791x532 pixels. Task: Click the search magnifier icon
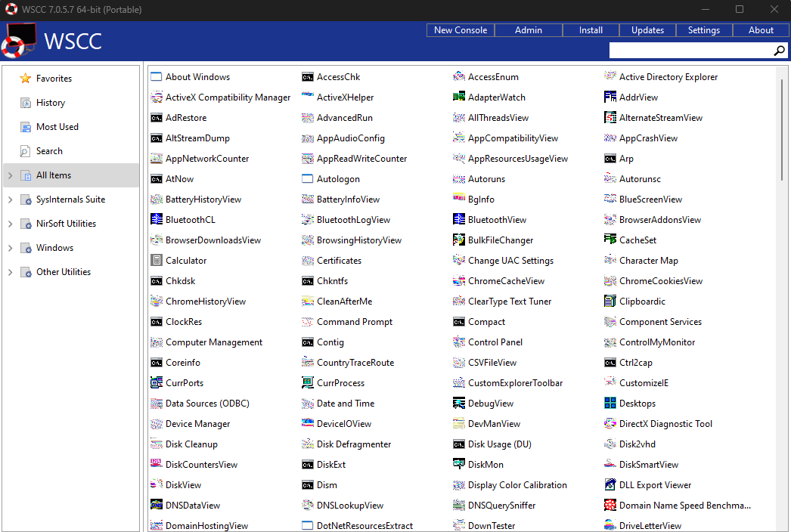point(779,51)
